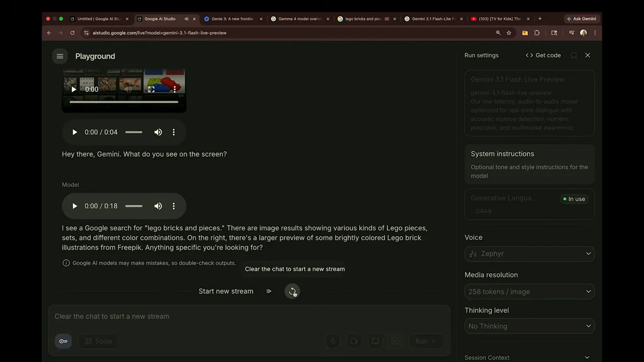This screenshot has height=362, width=644.
Task: Click the 0:04 audio progress bar
Action: (134, 132)
